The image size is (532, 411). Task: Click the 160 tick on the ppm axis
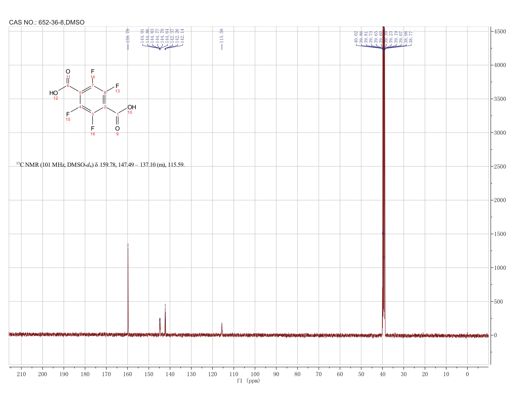(128, 374)
